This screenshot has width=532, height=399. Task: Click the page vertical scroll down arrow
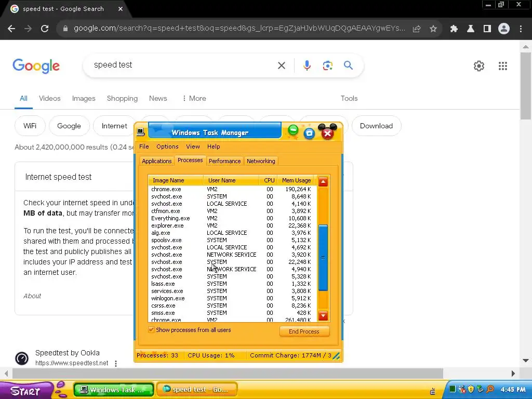click(x=526, y=361)
